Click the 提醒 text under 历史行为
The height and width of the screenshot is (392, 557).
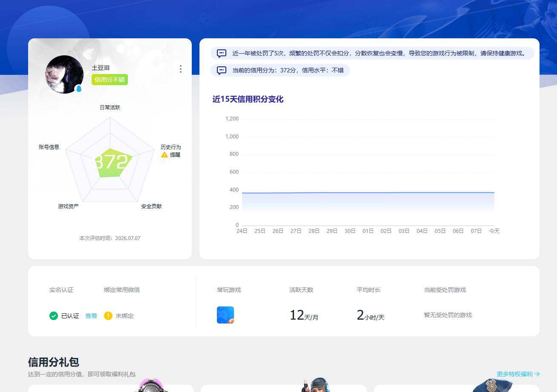coord(175,155)
